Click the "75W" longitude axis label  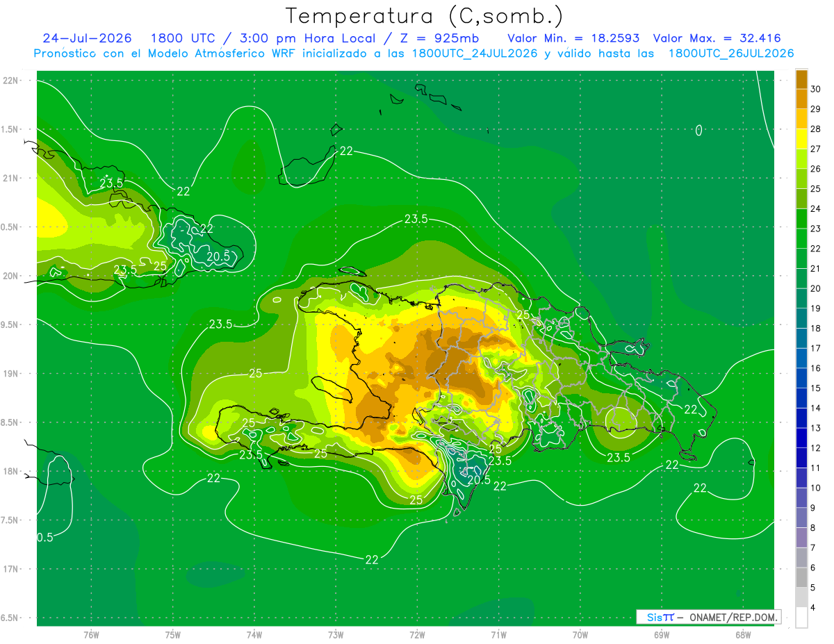tap(172, 635)
